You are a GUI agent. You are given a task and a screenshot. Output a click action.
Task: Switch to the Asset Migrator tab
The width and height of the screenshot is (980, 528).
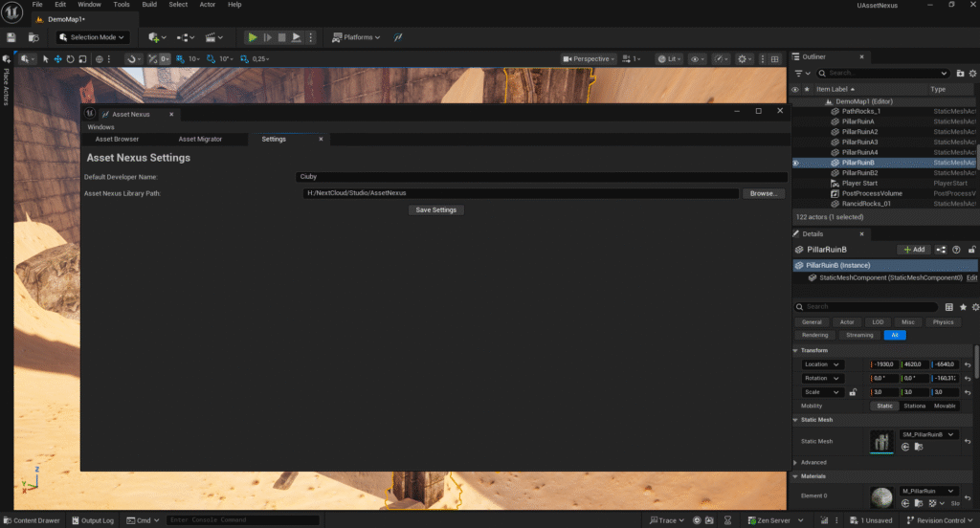[x=200, y=139]
